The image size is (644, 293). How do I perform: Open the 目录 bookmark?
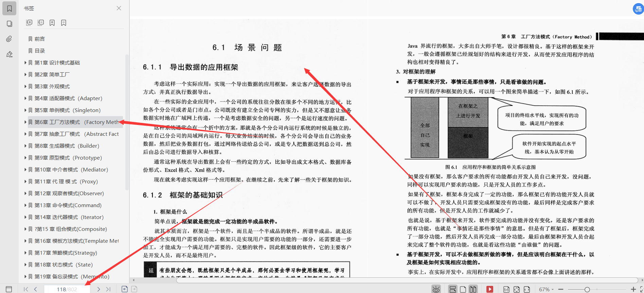point(39,51)
